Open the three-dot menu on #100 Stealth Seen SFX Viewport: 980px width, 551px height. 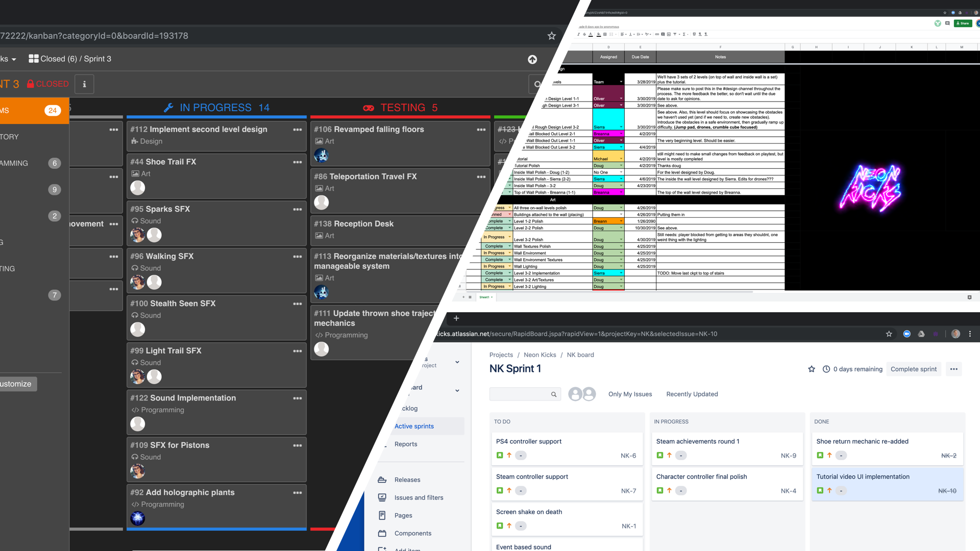(x=298, y=304)
